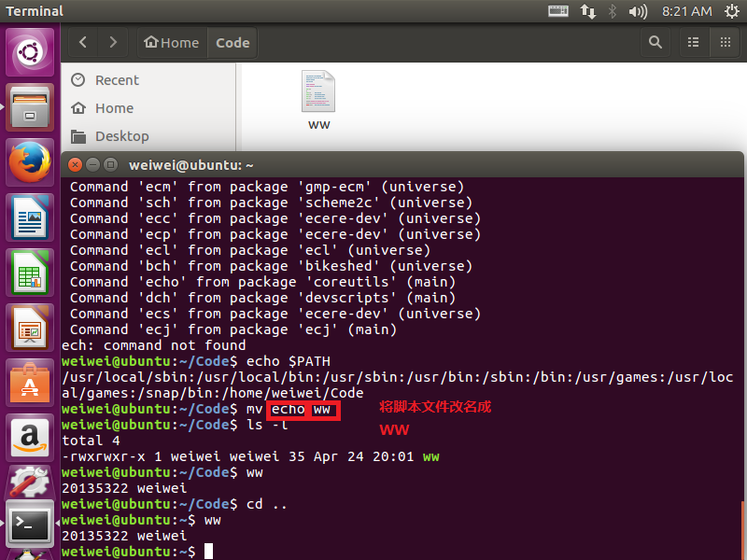Launch Firefox from the launcher

tap(30, 161)
